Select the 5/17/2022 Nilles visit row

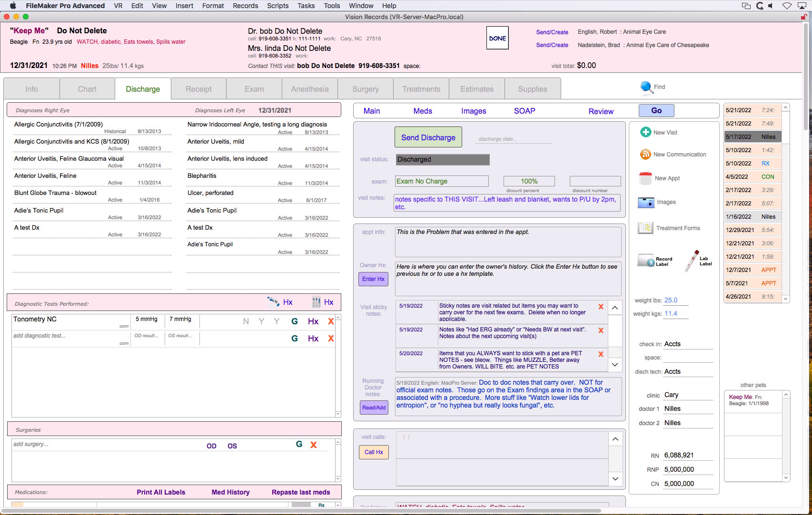(752, 136)
